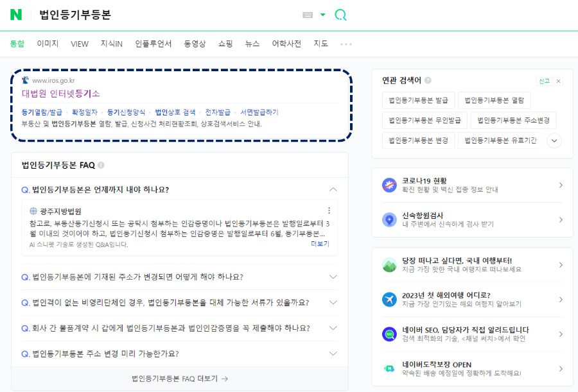This screenshot has height=392, width=578.
Task: Open 2023년 첫 해외여행 chevron arrow
Action: pyautogui.click(x=561, y=300)
